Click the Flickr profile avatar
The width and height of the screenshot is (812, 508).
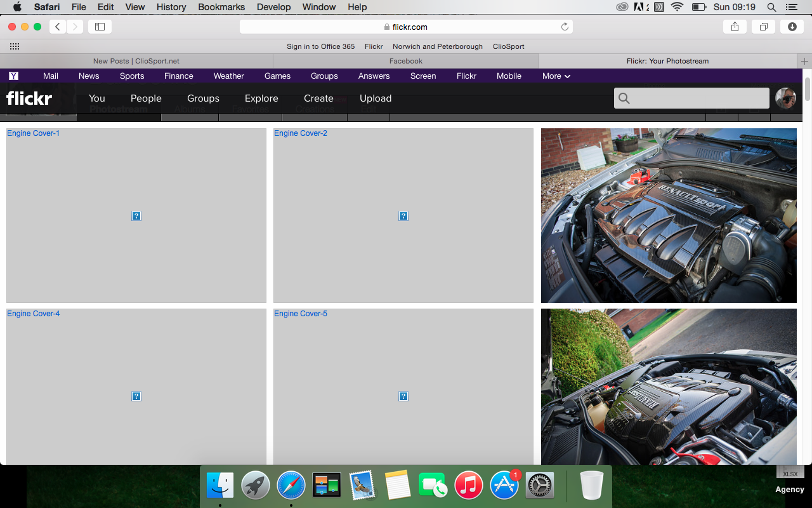pos(785,98)
